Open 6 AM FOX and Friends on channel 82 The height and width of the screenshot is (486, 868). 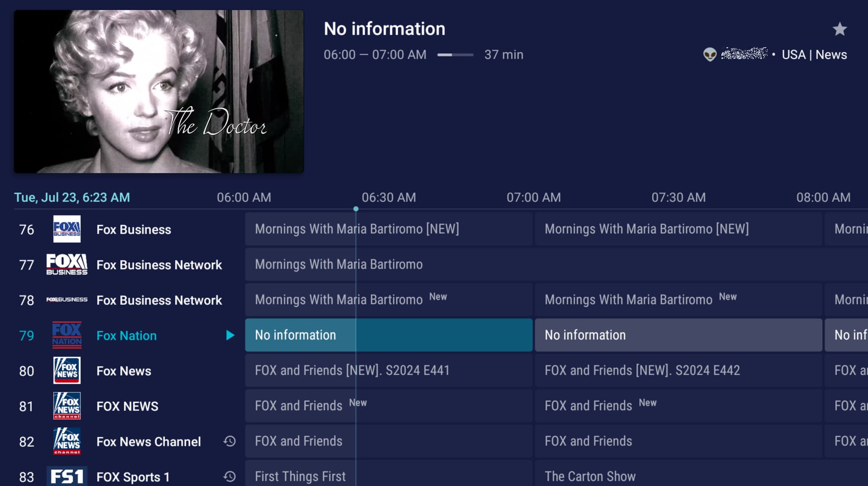tap(389, 441)
